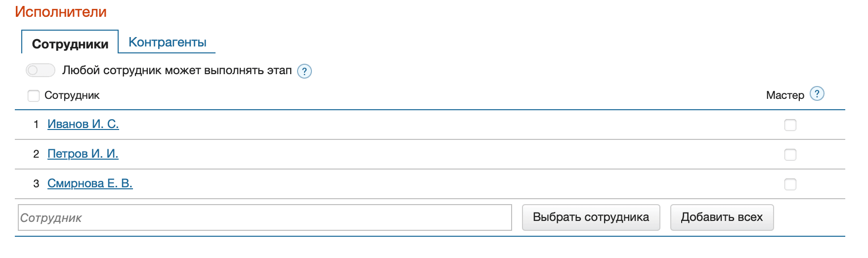Click the Исполнители section heading
The width and height of the screenshot is (868, 258).
61,12
